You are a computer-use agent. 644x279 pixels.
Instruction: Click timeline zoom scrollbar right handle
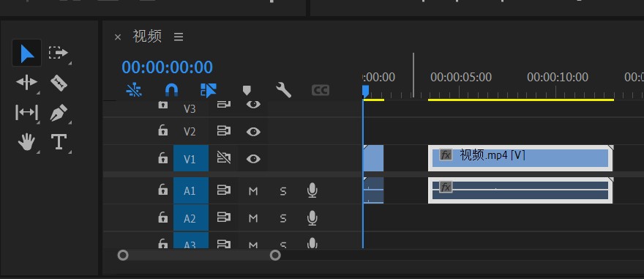[x=275, y=256]
